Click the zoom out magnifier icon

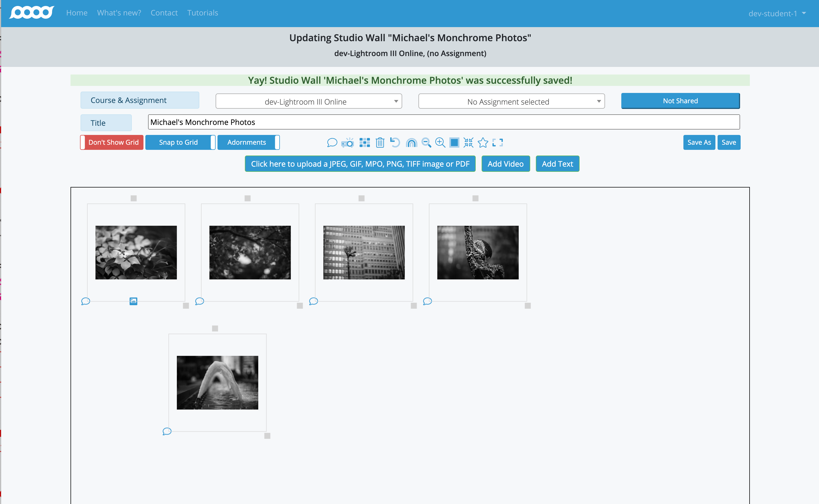coord(426,143)
